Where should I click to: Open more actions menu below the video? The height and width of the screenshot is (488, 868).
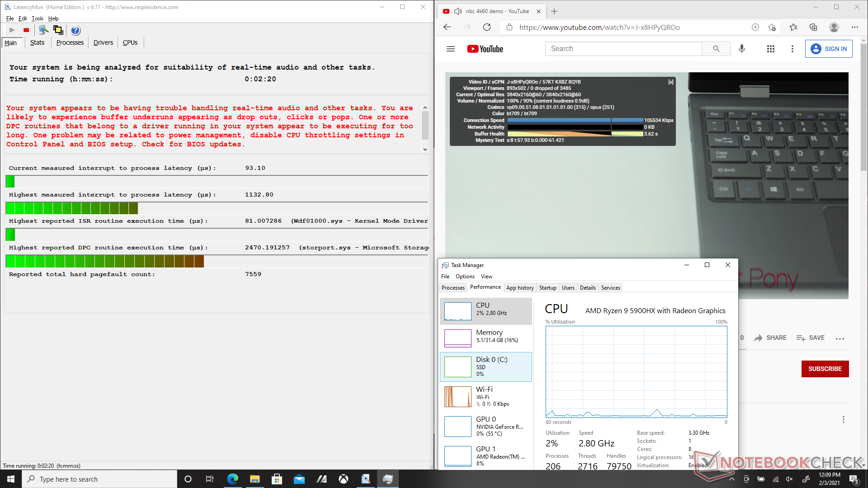[x=840, y=338]
